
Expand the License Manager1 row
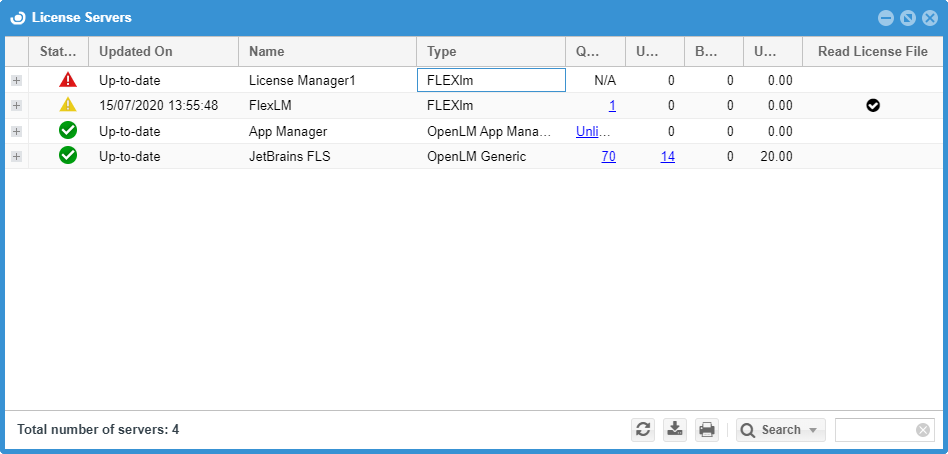pos(16,80)
